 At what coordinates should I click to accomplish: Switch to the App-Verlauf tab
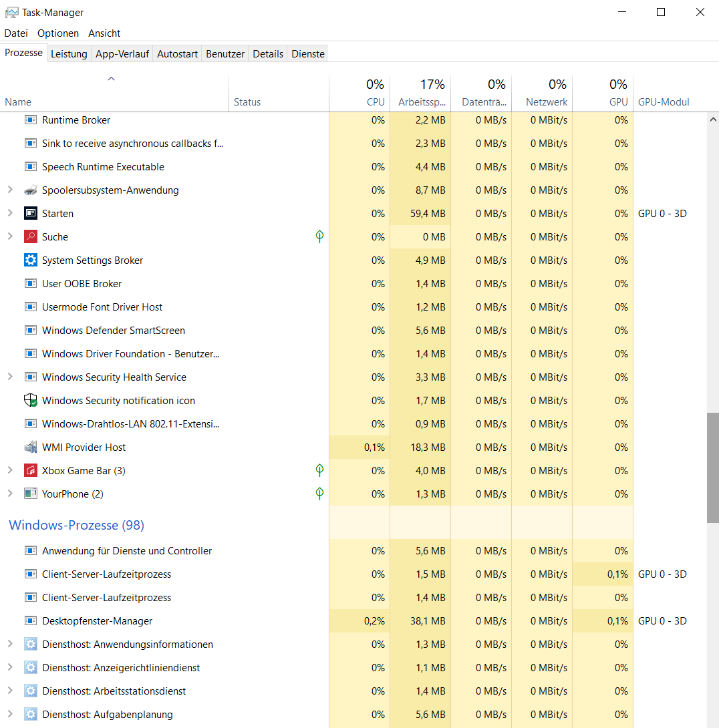coord(122,54)
